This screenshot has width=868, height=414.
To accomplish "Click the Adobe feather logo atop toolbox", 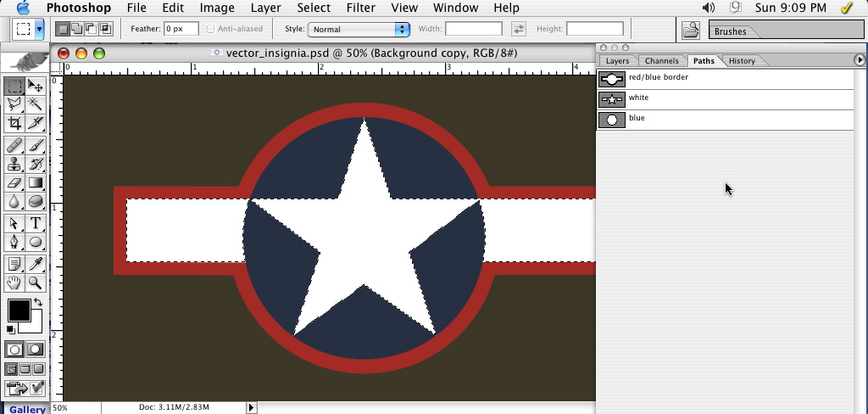I will click(x=25, y=63).
